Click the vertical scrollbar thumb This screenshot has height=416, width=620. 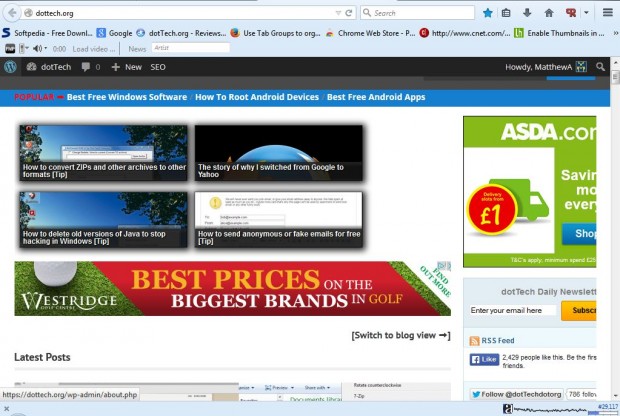(615, 77)
